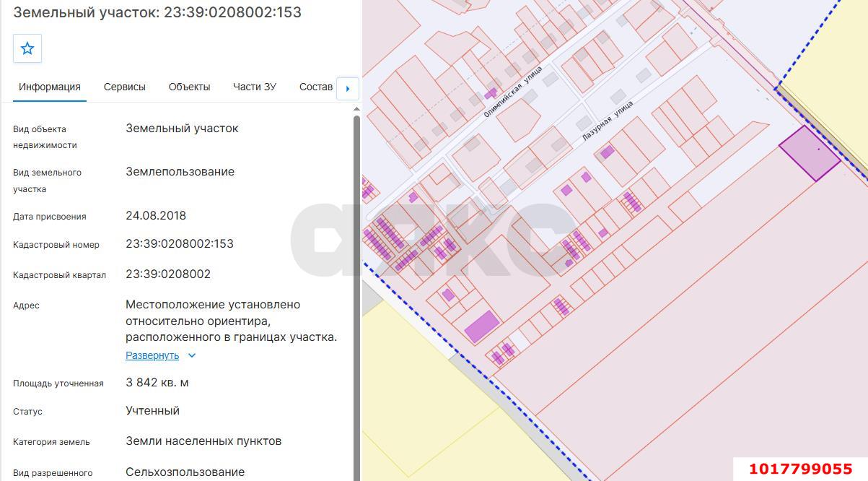Select the Части ЗУ tab
This screenshot has width=868, height=481.
point(255,87)
